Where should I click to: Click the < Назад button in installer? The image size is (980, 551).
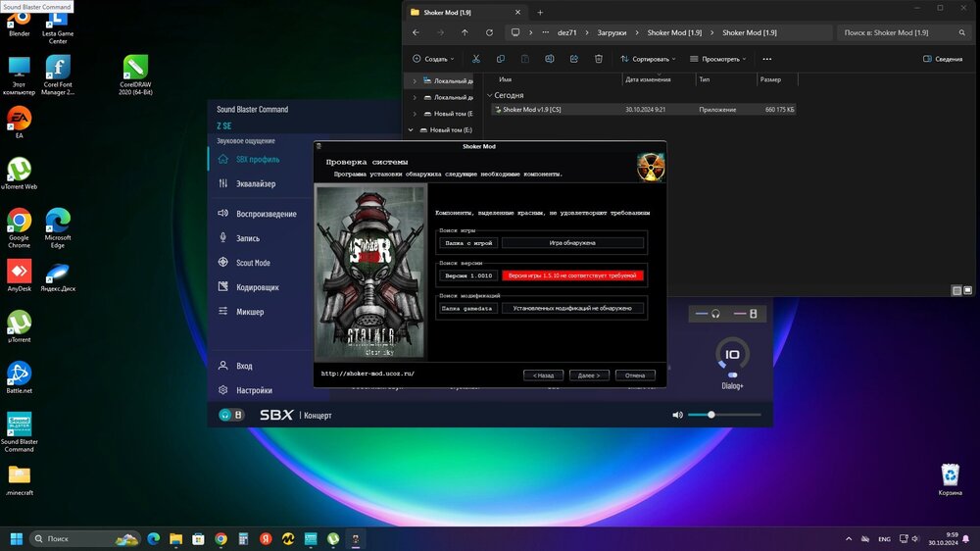pyautogui.click(x=543, y=376)
